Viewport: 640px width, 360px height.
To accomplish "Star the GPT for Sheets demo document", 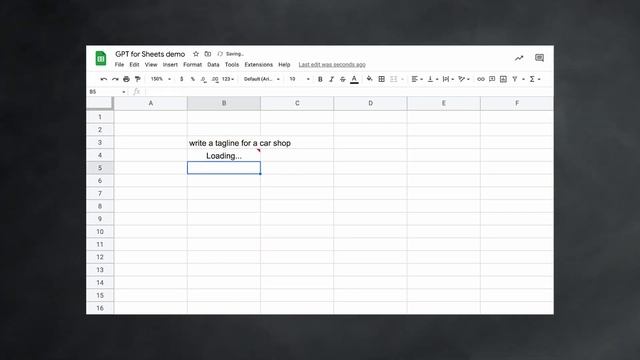I will point(196,54).
